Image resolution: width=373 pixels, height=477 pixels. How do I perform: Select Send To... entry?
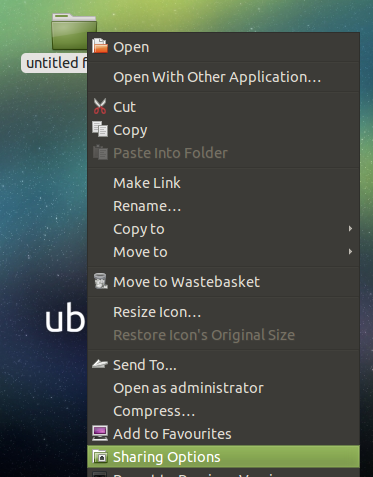[223, 365]
